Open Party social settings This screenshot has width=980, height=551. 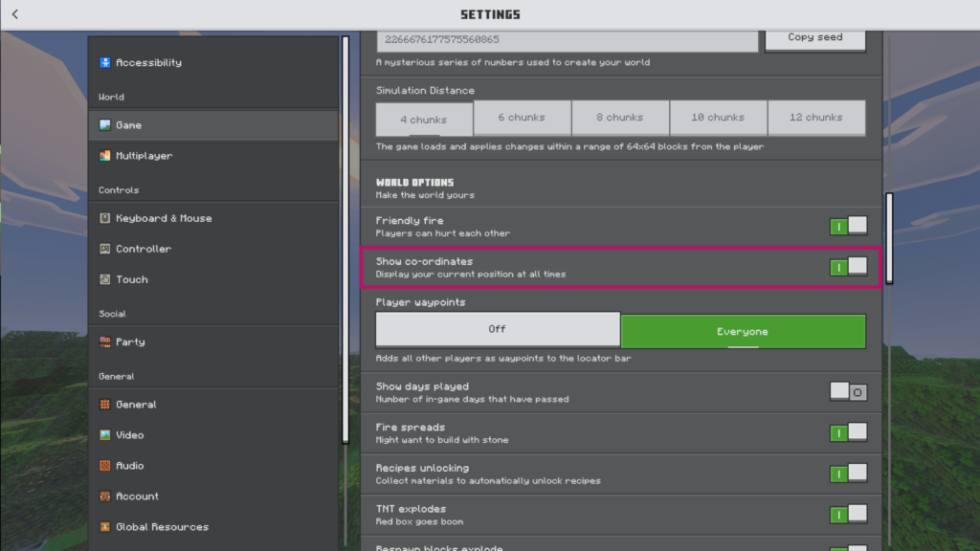click(213, 342)
